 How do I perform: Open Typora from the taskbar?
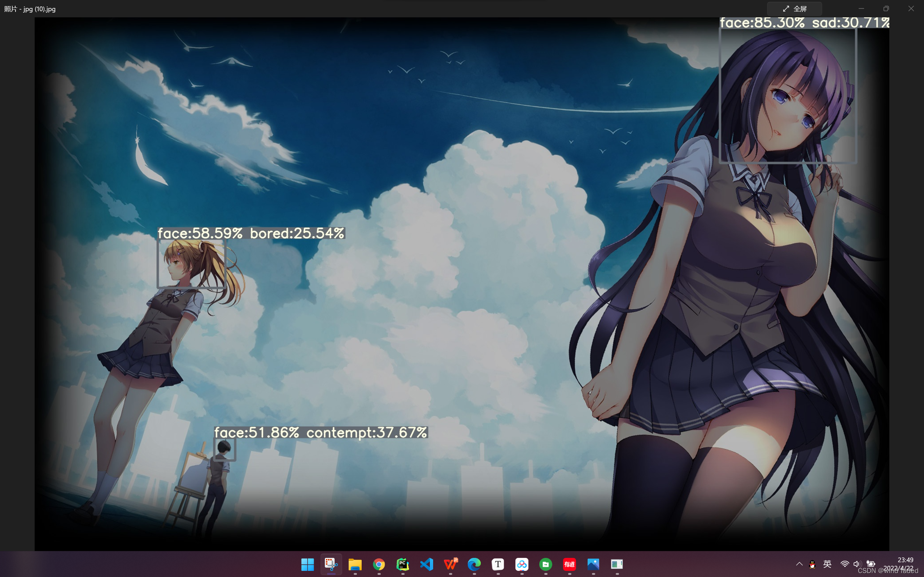click(x=498, y=564)
